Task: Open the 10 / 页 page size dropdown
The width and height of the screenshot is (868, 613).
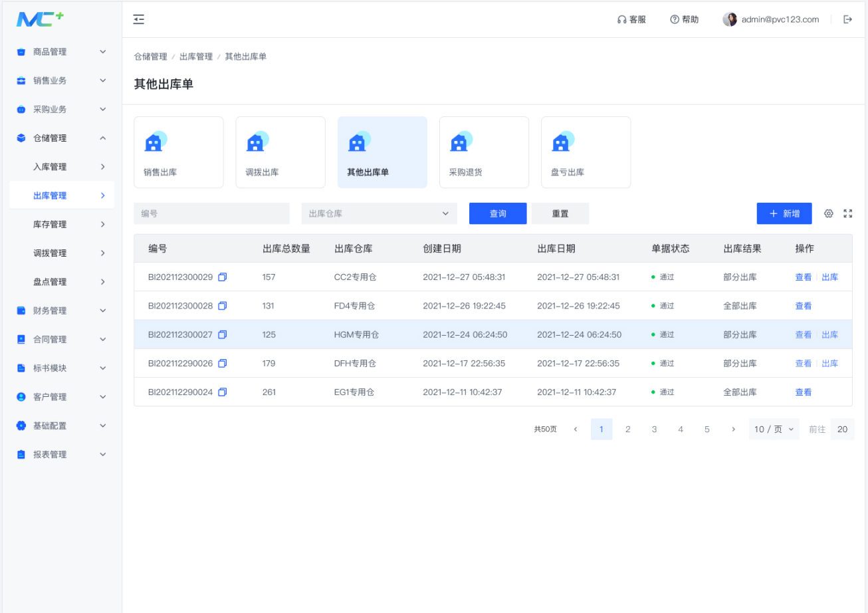Action: (774, 429)
